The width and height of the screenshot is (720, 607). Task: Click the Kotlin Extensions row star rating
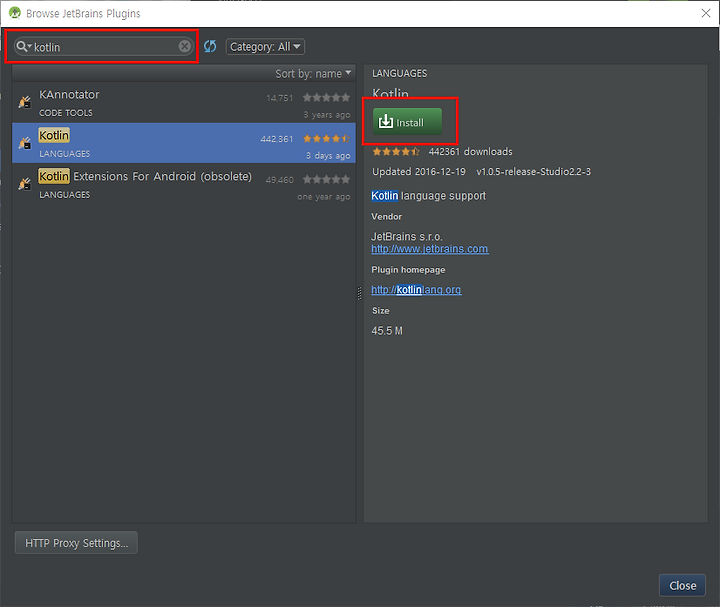326,179
